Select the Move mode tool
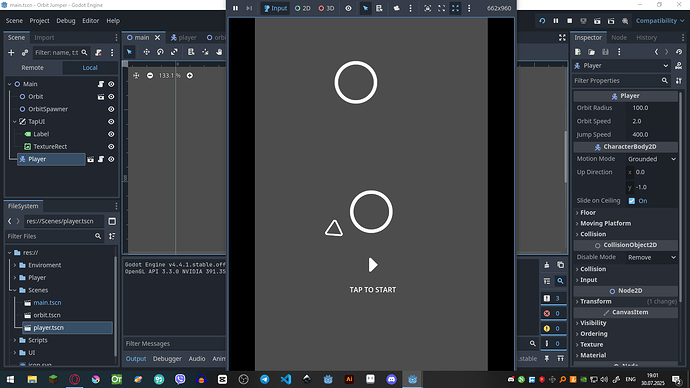This screenshot has width=690, height=388. 147,52
